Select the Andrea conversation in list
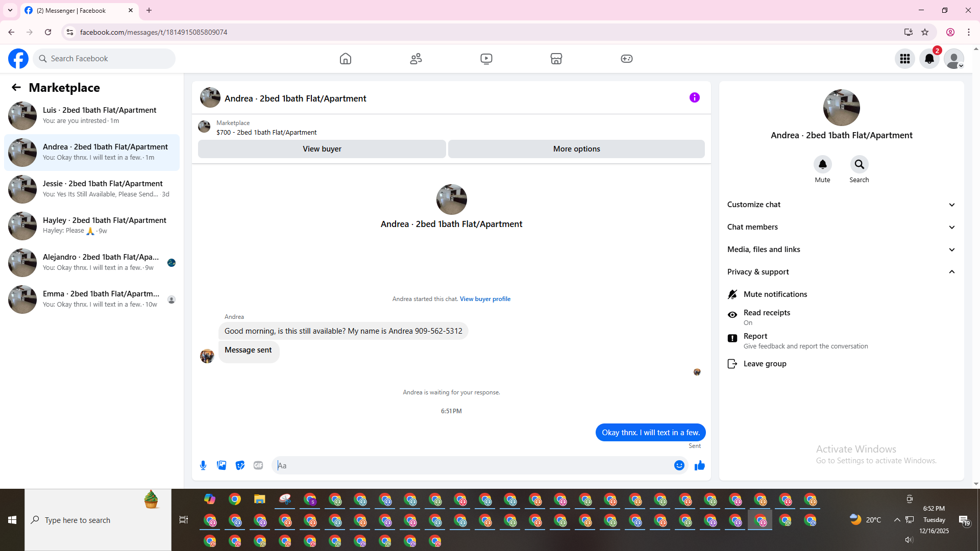 [x=92, y=152]
